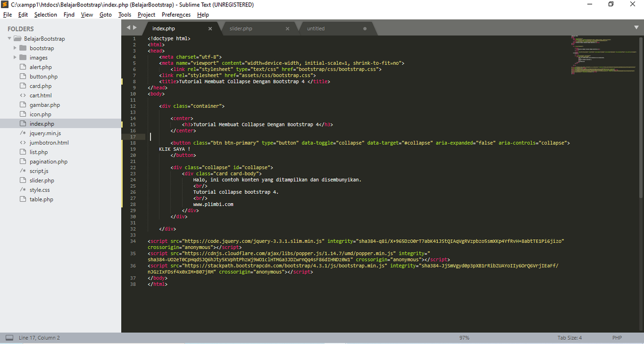Open slider.php in sidebar

coord(42,180)
